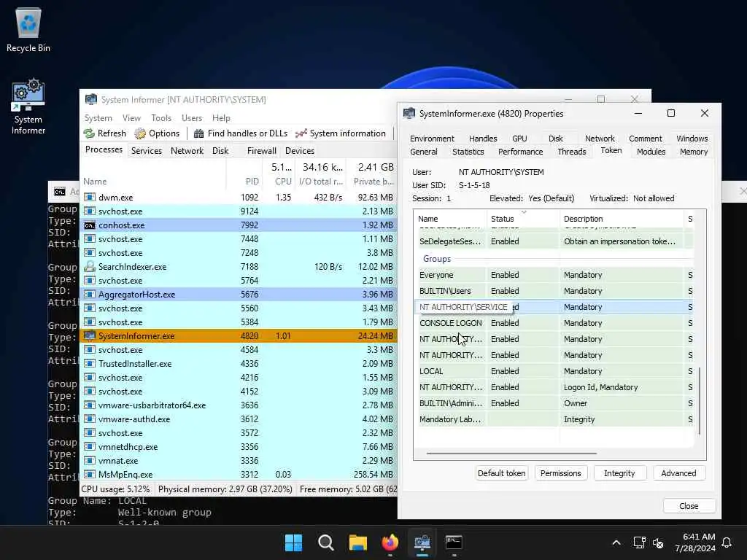Launch Firefox from the taskbar

[x=390, y=542]
